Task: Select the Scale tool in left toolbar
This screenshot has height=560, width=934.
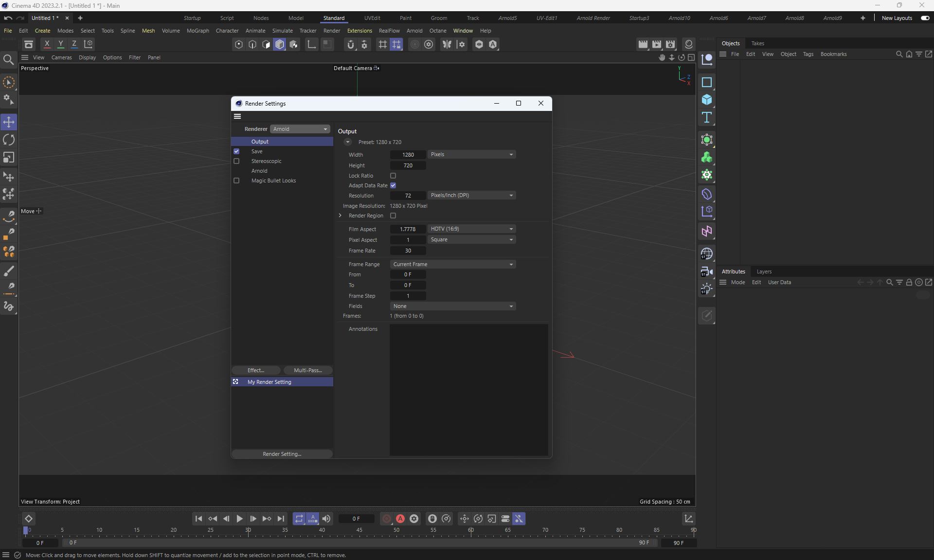Action: (9, 158)
